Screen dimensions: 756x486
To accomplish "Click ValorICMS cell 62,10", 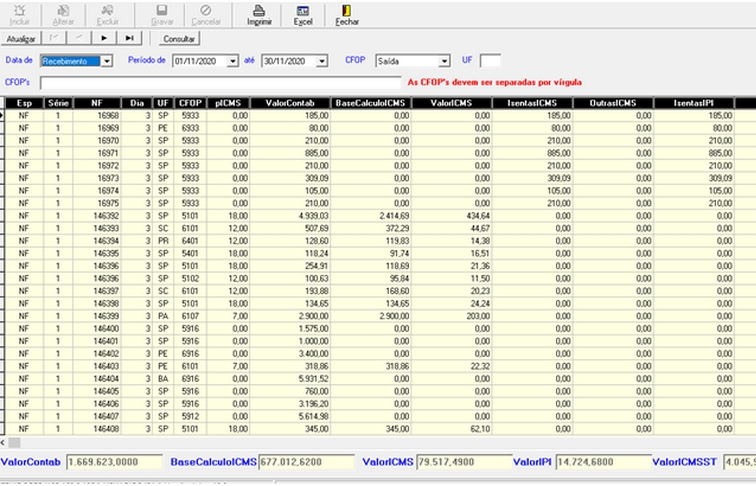I will [x=451, y=429].
